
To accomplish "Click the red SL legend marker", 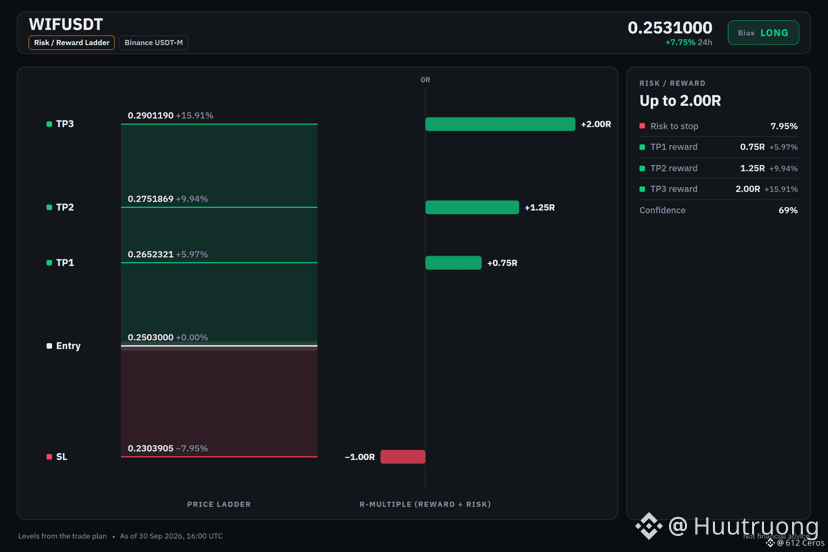I will point(49,457).
